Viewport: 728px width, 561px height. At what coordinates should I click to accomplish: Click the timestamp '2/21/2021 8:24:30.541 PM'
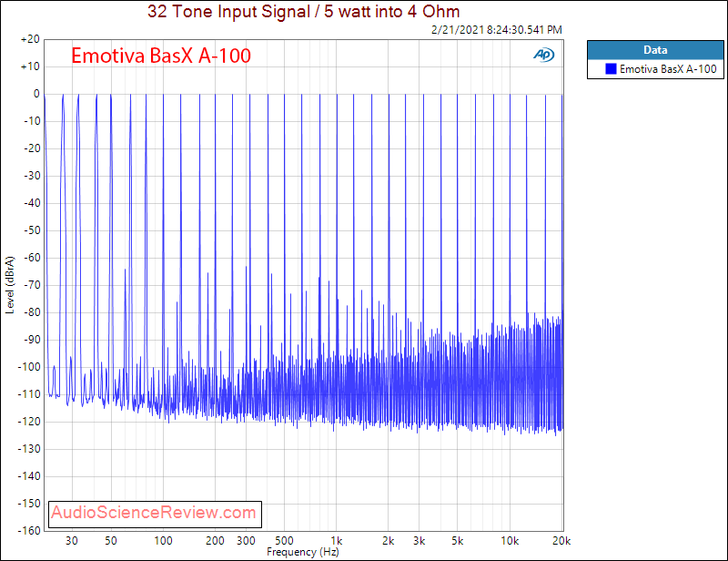496,30
